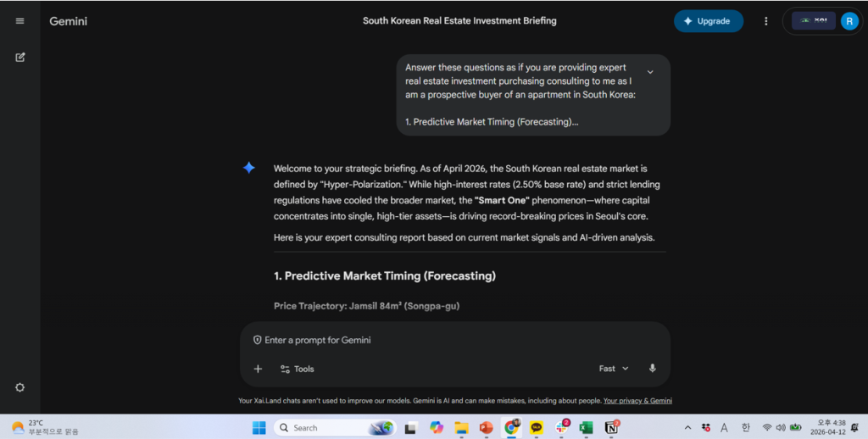Click the microphone voice input icon

(652, 369)
